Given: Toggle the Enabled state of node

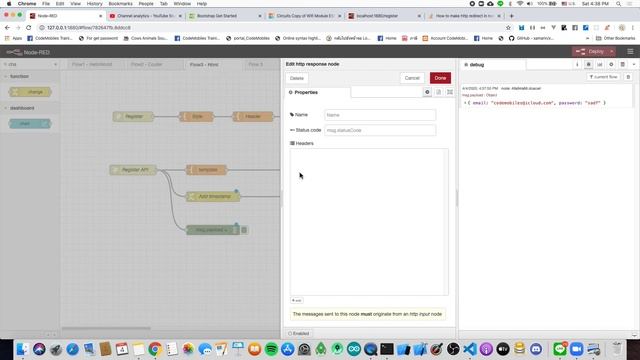Looking at the screenshot, I should pyautogui.click(x=299, y=333).
